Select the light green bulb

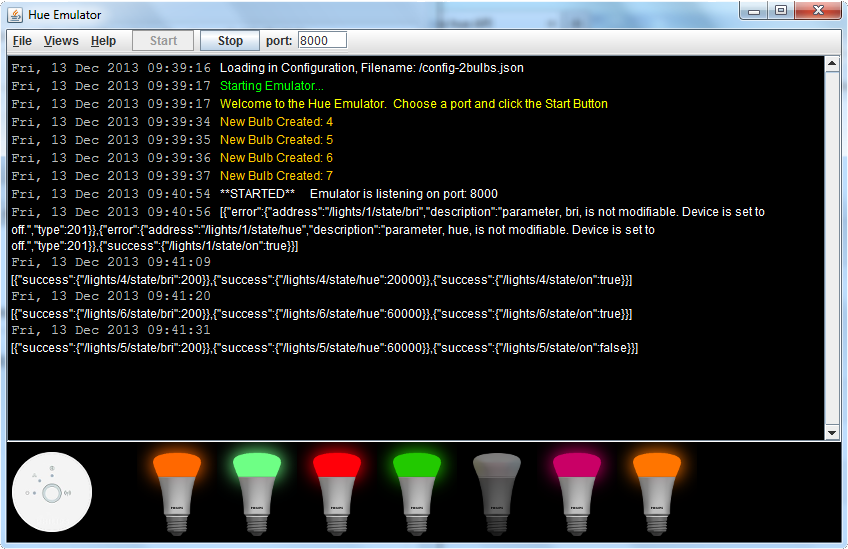257,493
